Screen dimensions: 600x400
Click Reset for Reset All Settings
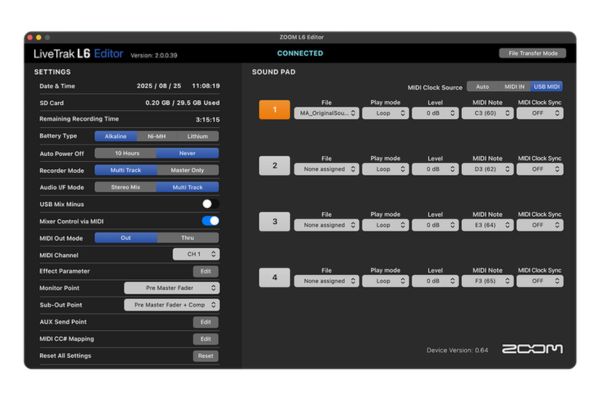pos(205,356)
